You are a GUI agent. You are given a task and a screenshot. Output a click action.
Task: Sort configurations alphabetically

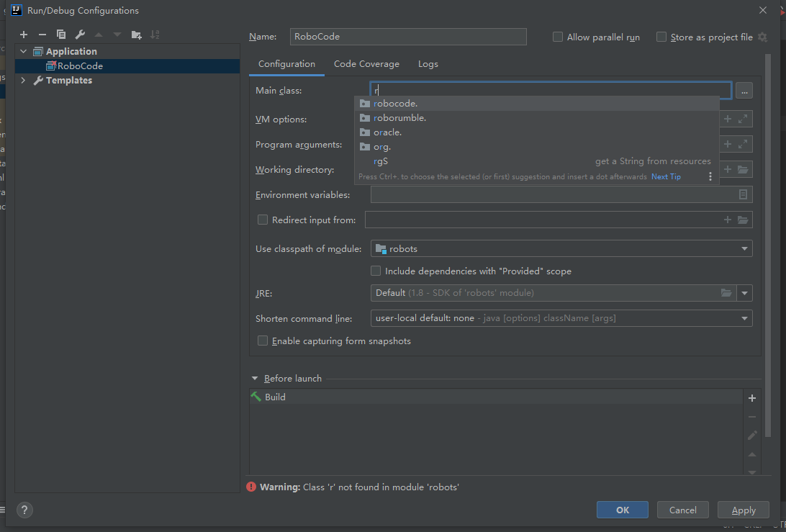point(155,35)
